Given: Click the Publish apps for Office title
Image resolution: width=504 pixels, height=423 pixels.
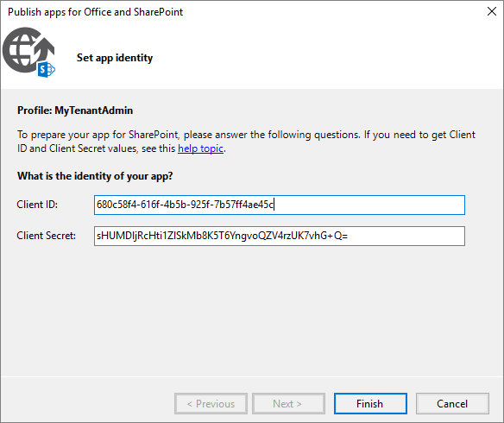Looking at the screenshot, I should click(96, 12).
